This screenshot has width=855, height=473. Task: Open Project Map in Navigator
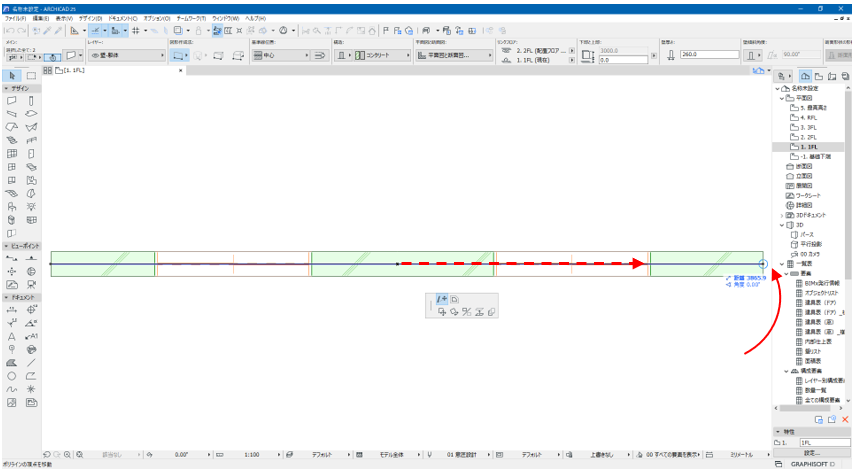point(805,76)
